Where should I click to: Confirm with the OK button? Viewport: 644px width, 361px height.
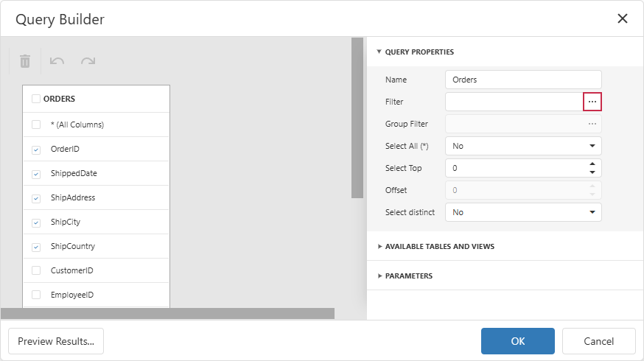pos(517,341)
